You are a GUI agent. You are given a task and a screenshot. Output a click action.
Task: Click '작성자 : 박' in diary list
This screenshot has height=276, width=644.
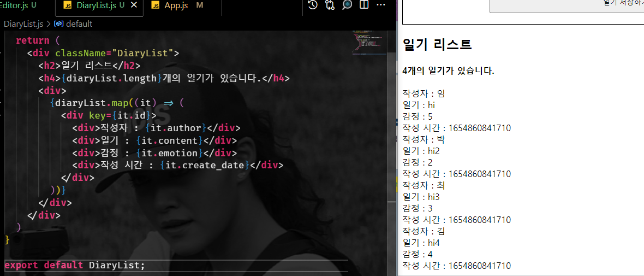point(424,139)
